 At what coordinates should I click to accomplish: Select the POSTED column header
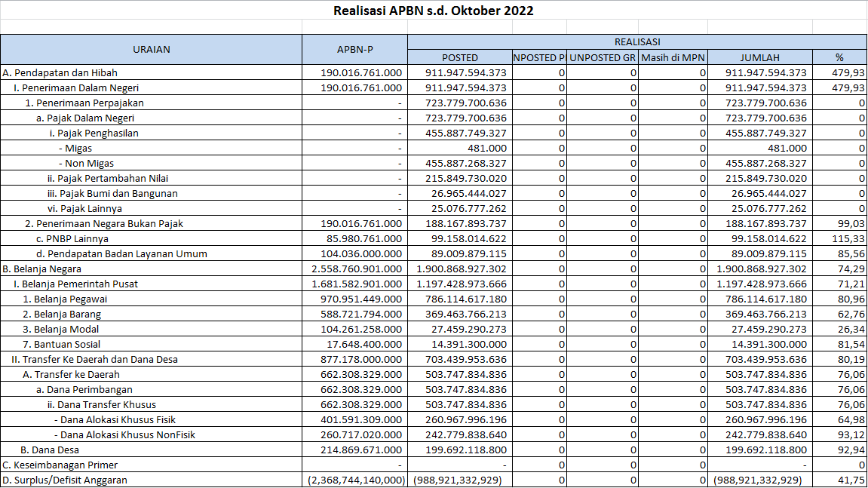[x=460, y=57]
